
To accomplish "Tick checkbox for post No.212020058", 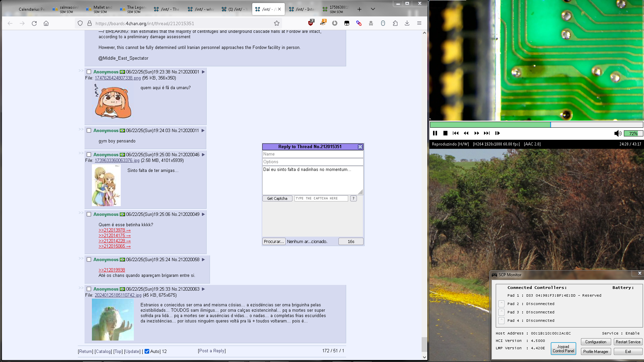I will (x=89, y=259).
